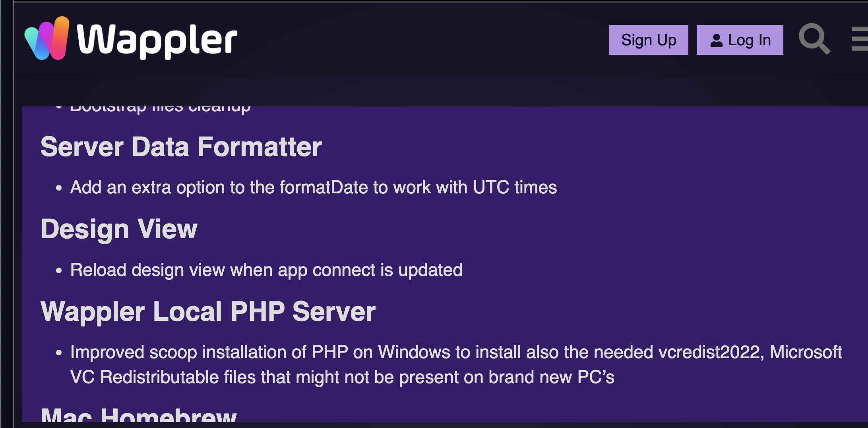Viewport: 868px width, 428px height.
Task: Click the bullet before Improved scoop installation
Action: click(59, 353)
